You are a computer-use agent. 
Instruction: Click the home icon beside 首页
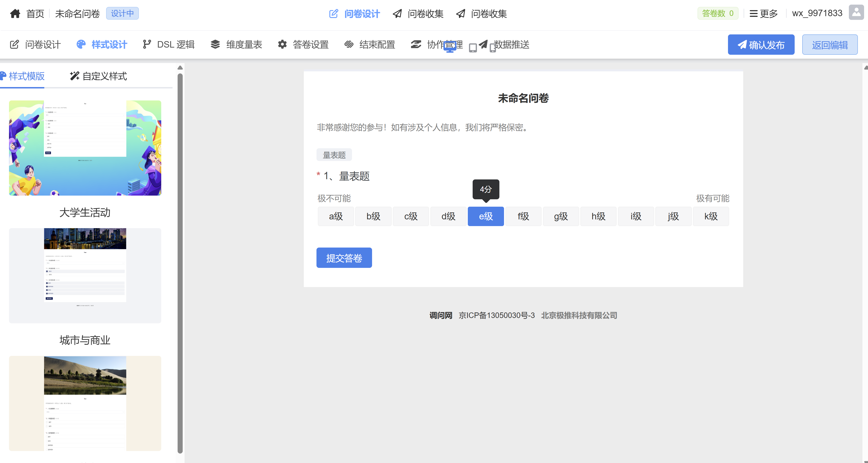15,13
